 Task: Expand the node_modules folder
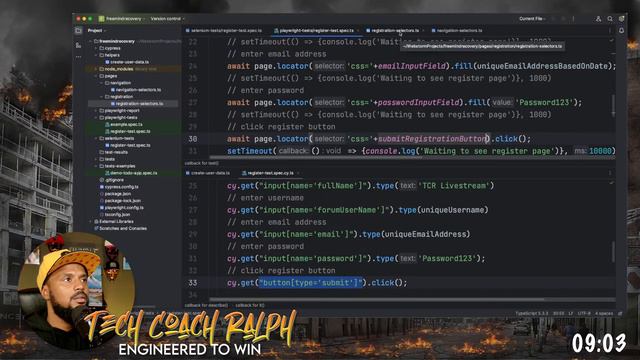(x=96, y=69)
